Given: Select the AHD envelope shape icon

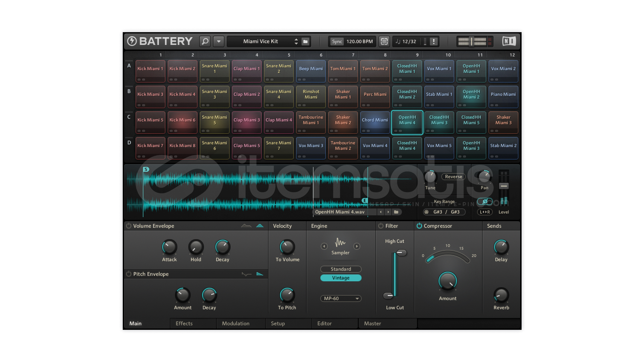Looking at the screenshot, I should click(260, 226).
